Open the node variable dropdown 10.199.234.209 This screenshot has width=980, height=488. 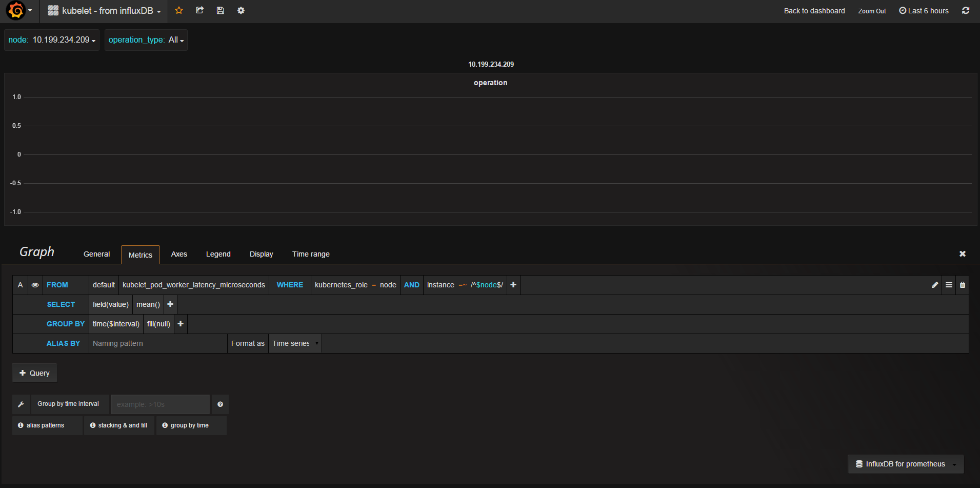pyautogui.click(x=64, y=40)
